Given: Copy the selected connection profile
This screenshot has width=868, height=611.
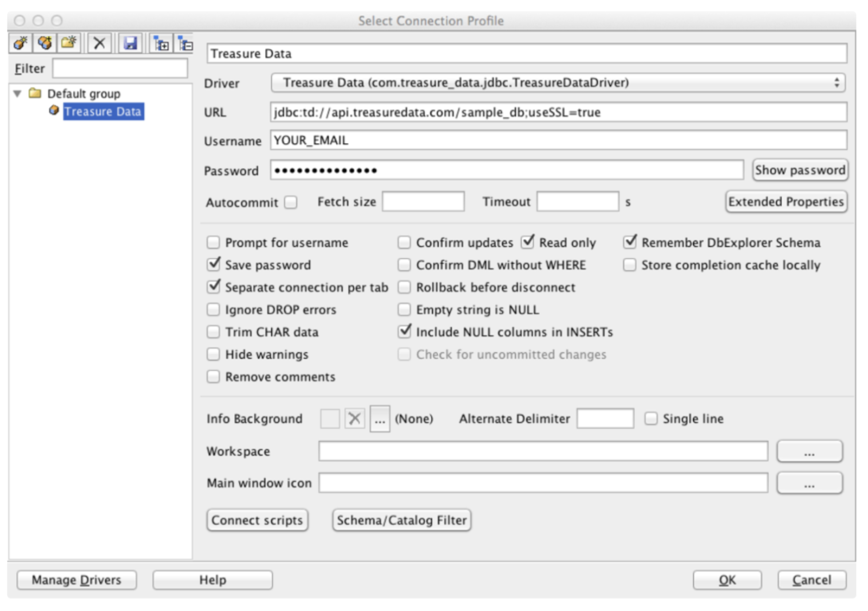Looking at the screenshot, I should 45,43.
